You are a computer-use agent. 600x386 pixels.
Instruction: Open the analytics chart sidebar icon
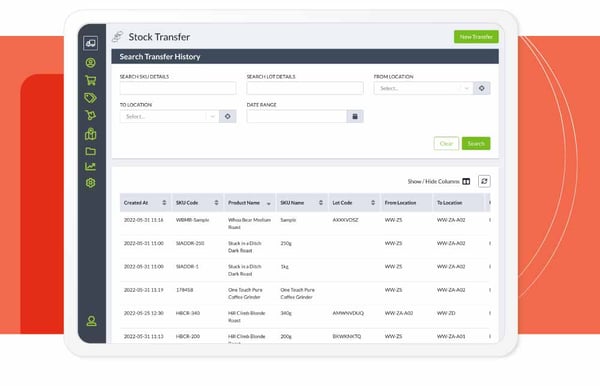[x=90, y=166]
